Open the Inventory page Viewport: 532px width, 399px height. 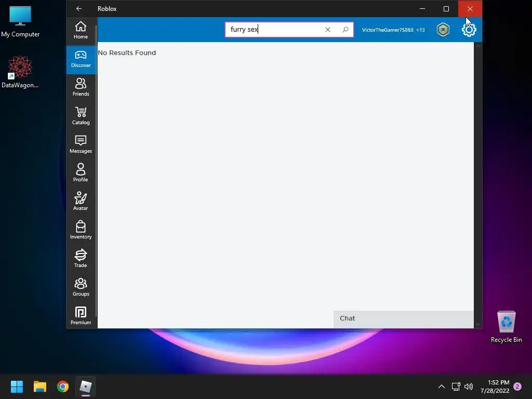pos(81,230)
